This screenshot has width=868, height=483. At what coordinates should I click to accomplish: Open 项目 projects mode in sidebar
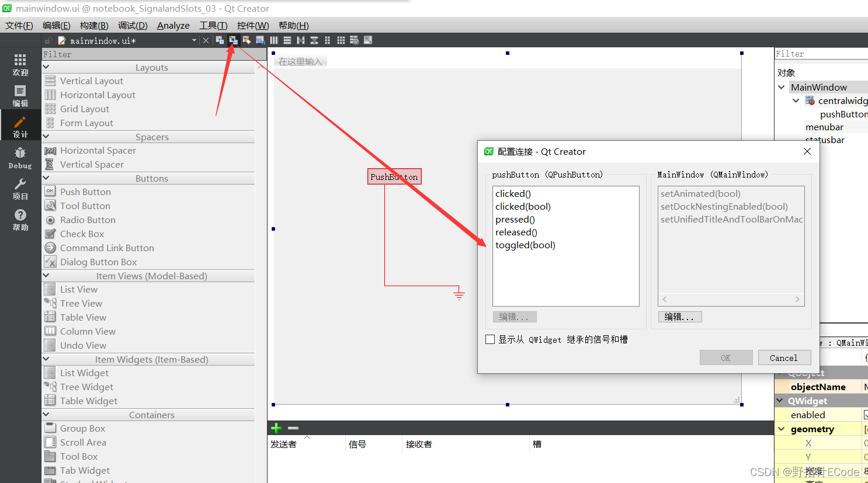(x=20, y=189)
